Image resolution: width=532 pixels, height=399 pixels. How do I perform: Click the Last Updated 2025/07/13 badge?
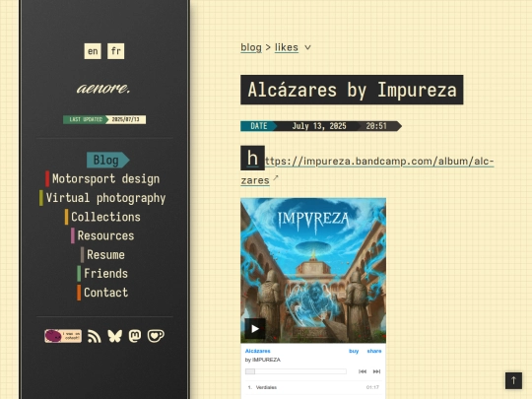(104, 119)
